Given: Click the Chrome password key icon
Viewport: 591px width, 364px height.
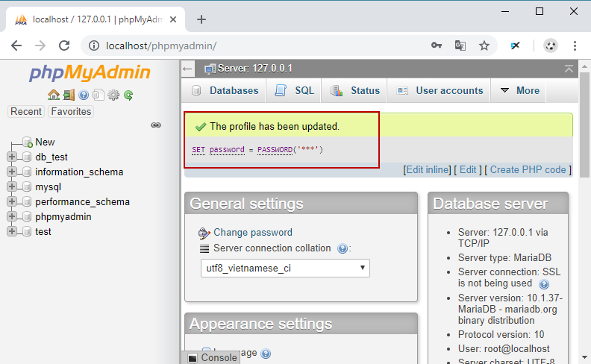Looking at the screenshot, I should 437,45.
